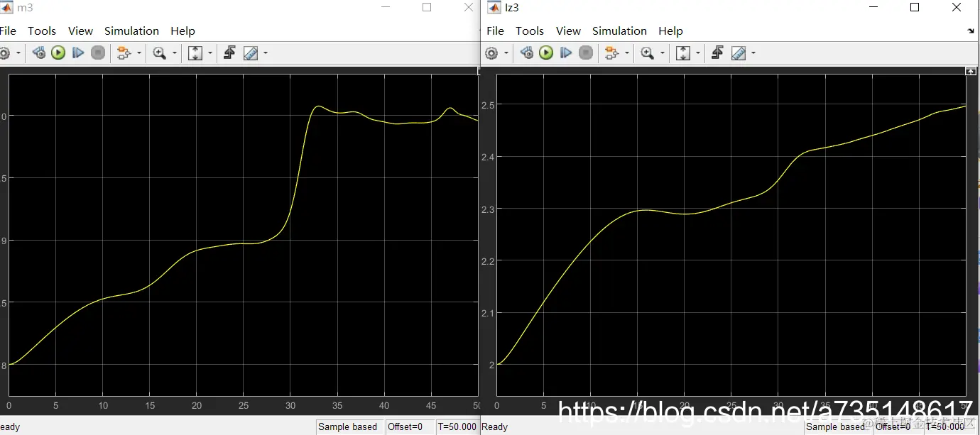Click Highlight Simulink Block icon in Iz3
The image size is (980, 435).
[611, 53]
